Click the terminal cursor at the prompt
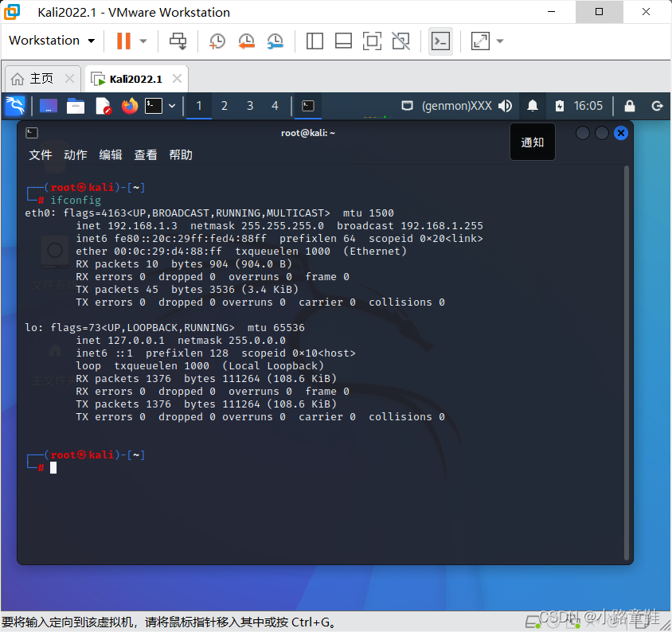672x632 pixels. [53, 467]
